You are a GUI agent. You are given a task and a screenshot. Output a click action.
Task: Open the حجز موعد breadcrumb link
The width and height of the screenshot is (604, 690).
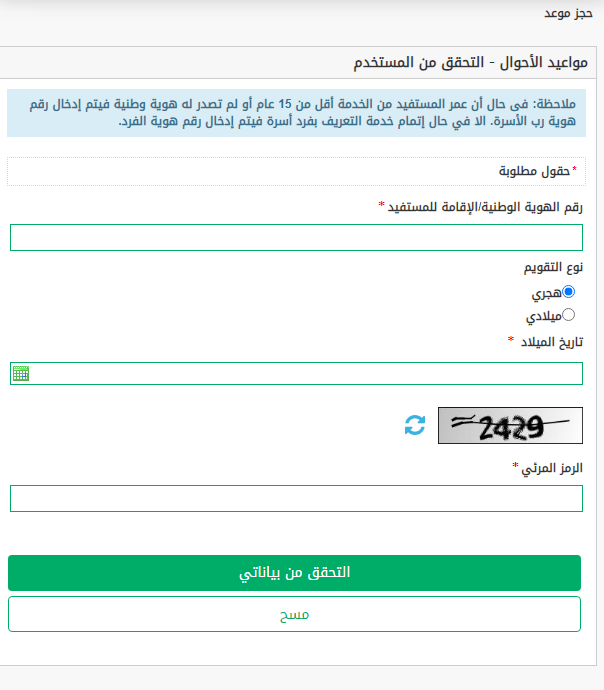point(568,13)
